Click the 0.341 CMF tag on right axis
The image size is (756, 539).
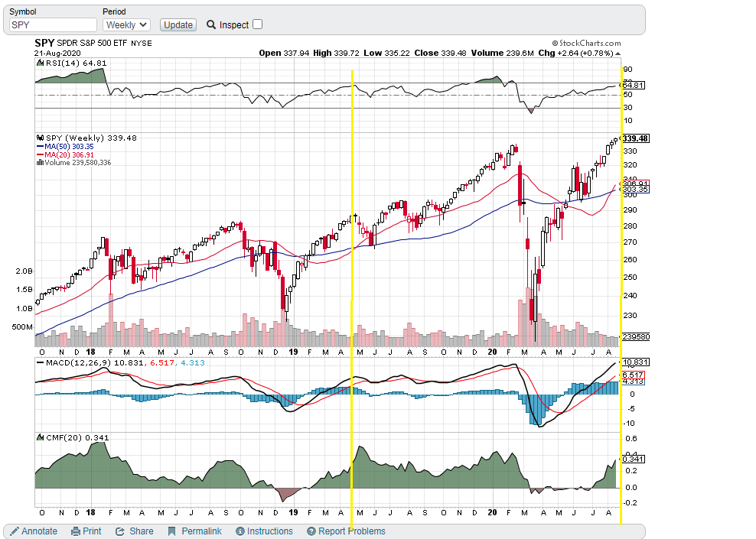point(633,459)
